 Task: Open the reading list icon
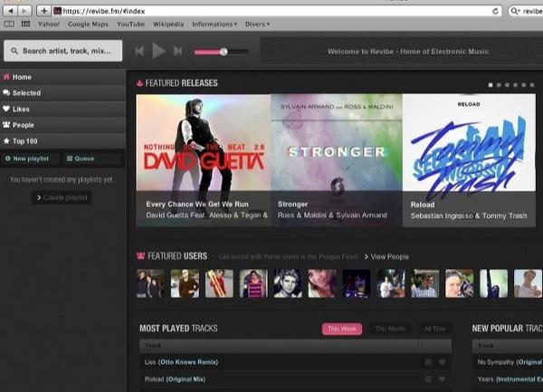pyautogui.click(x=9, y=24)
